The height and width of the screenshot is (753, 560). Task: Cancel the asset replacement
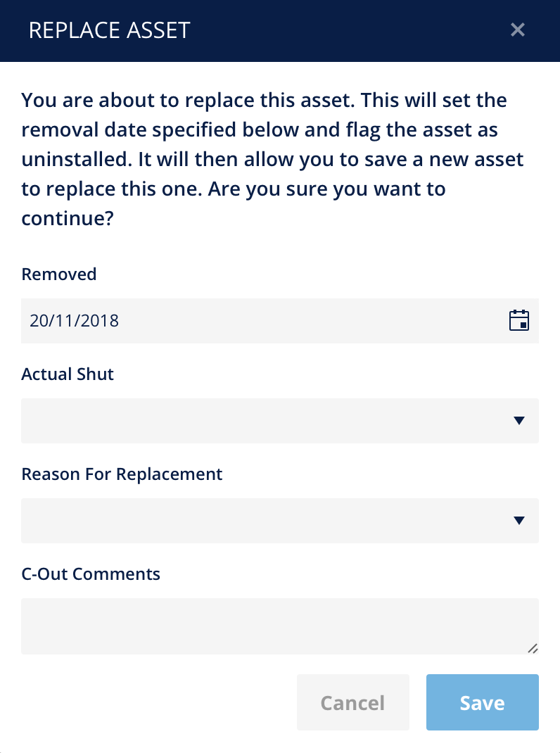[x=353, y=702]
